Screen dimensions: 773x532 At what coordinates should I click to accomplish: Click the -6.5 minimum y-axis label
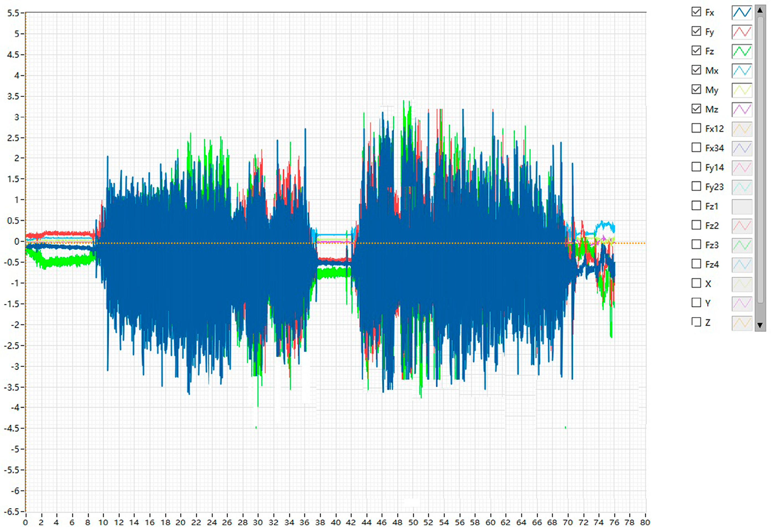tap(12, 511)
